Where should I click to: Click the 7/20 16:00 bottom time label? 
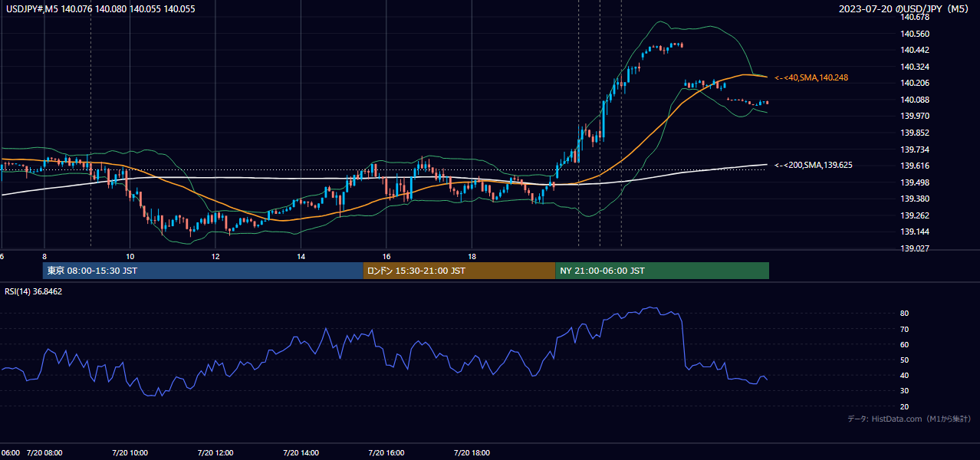[x=386, y=452]
